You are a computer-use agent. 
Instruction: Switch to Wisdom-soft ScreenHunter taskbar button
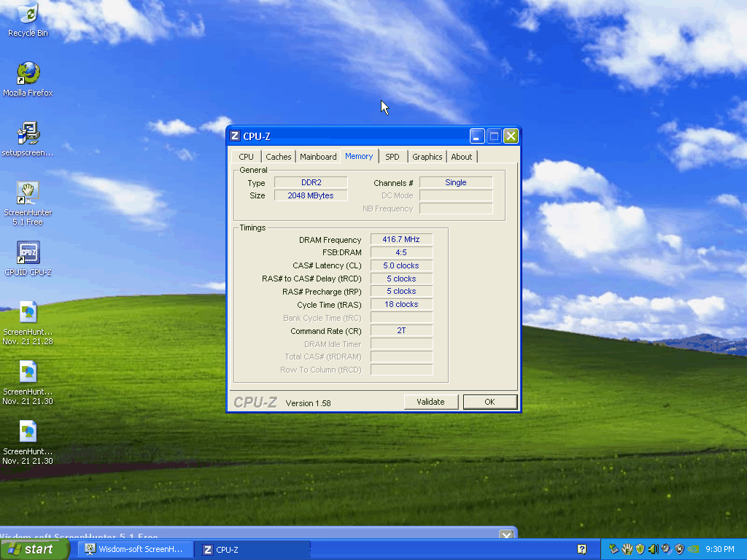point(136,550)
